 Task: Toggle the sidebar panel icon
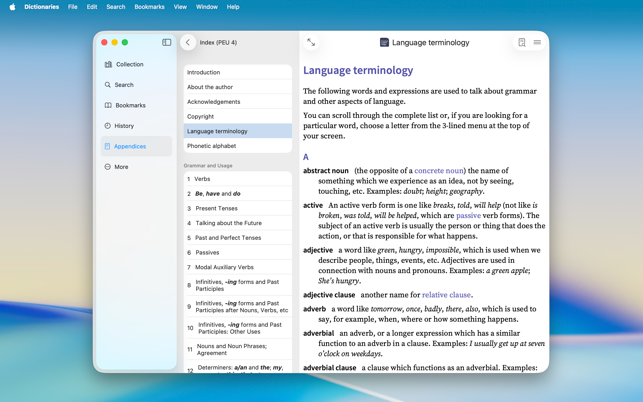[166, 42]
